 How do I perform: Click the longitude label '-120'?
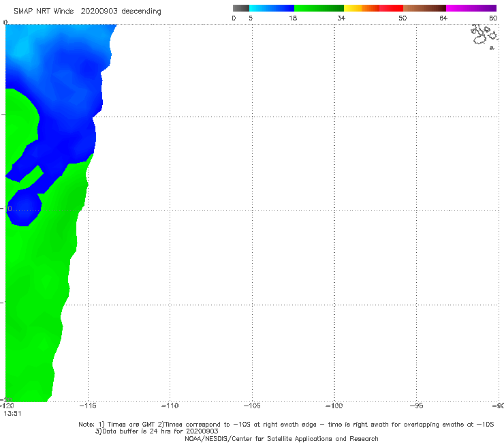point(7,406)
